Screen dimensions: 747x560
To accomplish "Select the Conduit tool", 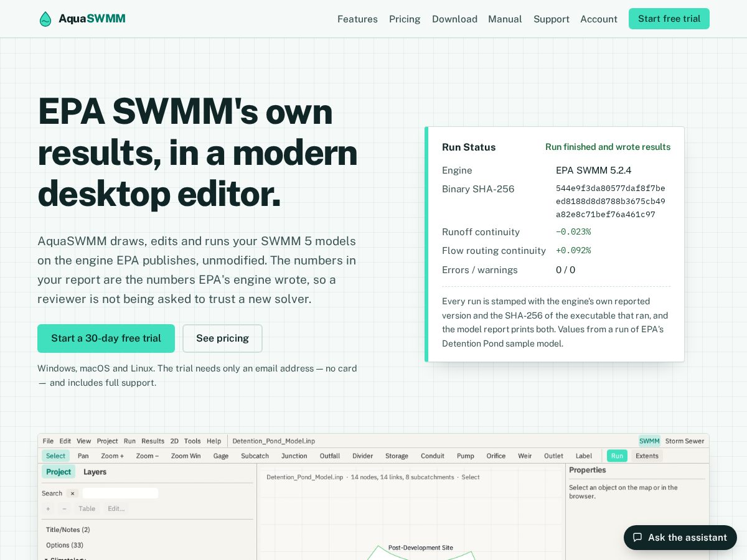I will pyautogui.click(x=433, y=456).
